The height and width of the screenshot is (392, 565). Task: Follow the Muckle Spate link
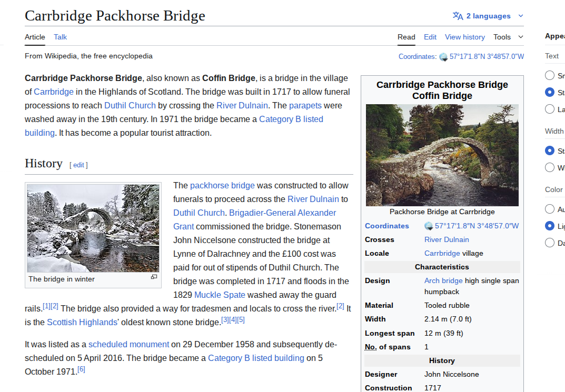[x=220, y=295]
